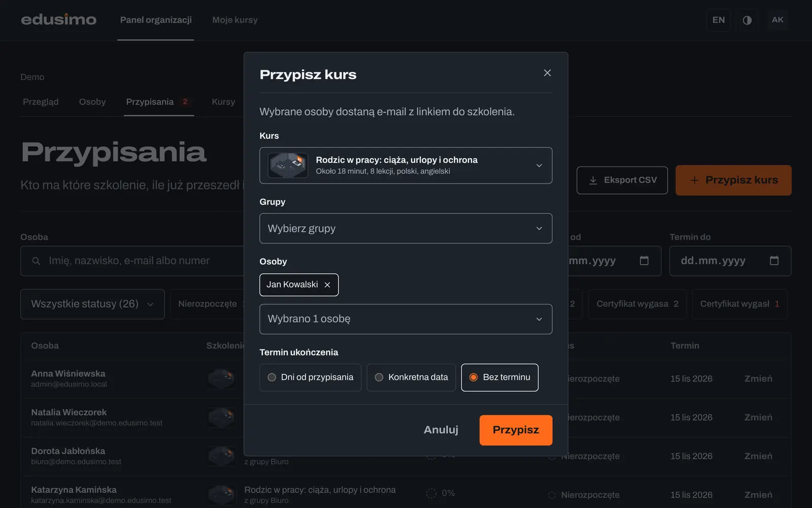Click the course thumbnail in Kurs selector
The width and height of the screenshot is (812, 508).
288,166
